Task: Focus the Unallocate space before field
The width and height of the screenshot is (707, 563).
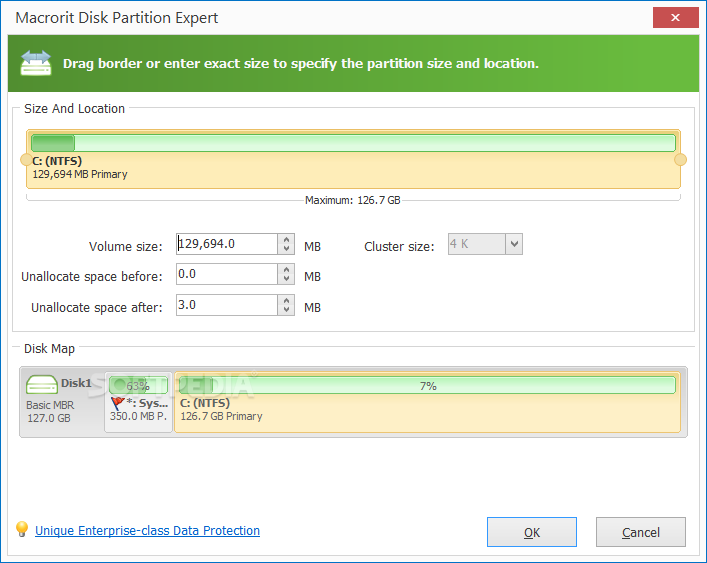Action: 227,274
